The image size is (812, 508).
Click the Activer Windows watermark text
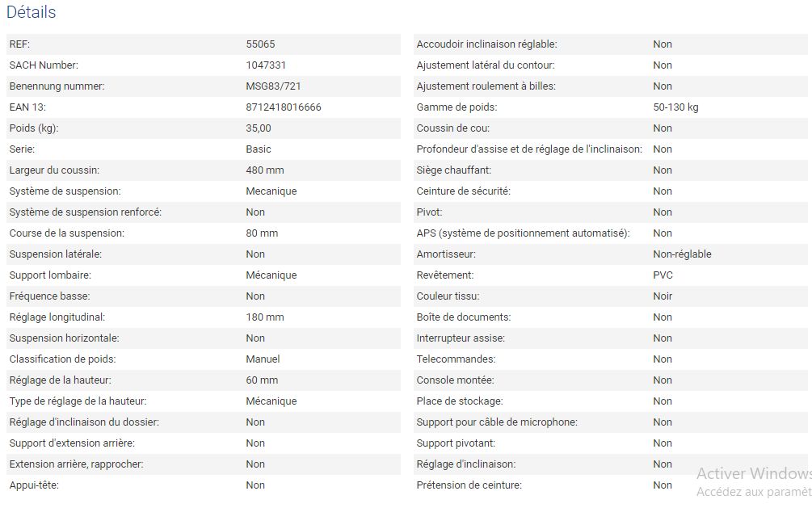tap(753, 474)
